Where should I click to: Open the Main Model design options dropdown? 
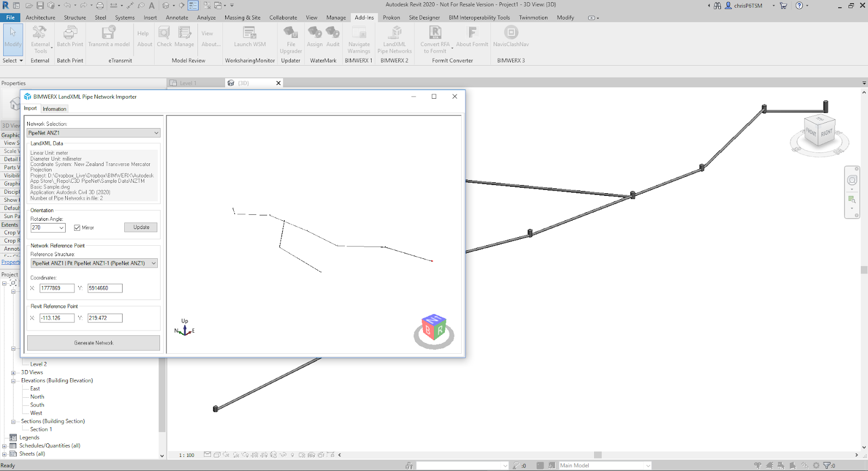point(605,466)
